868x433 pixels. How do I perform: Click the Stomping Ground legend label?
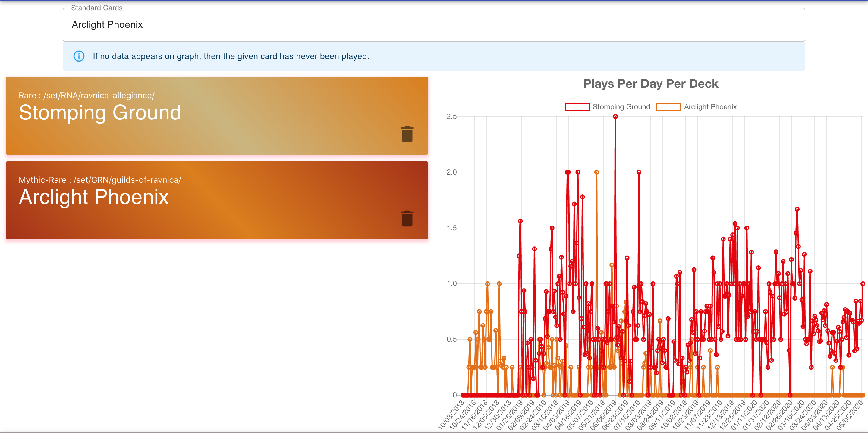pos(621,106)
